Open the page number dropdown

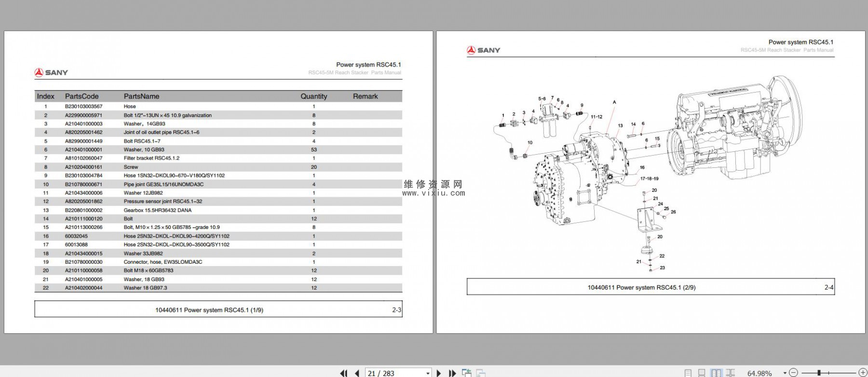click(428, 373)
